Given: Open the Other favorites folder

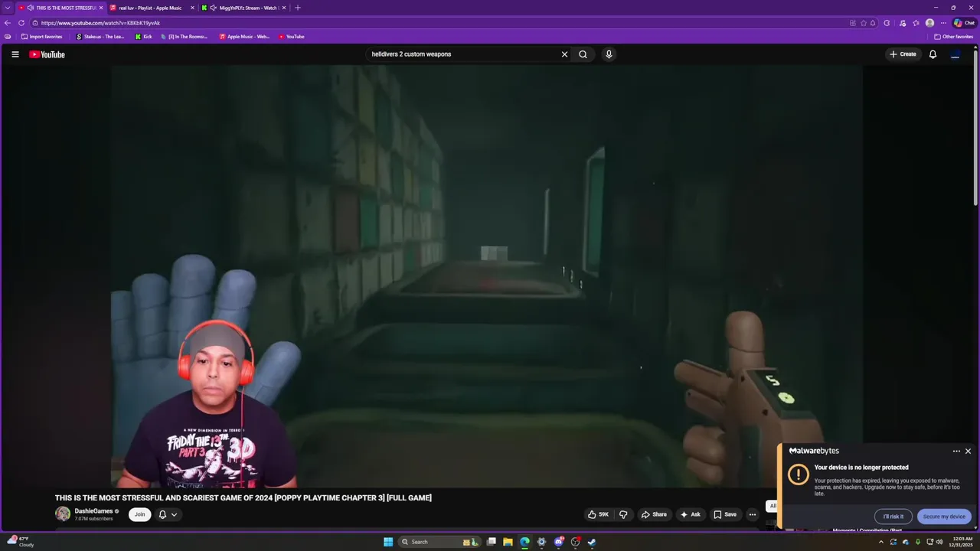Looking at the screenshot, I should click(x=953, y=37).
